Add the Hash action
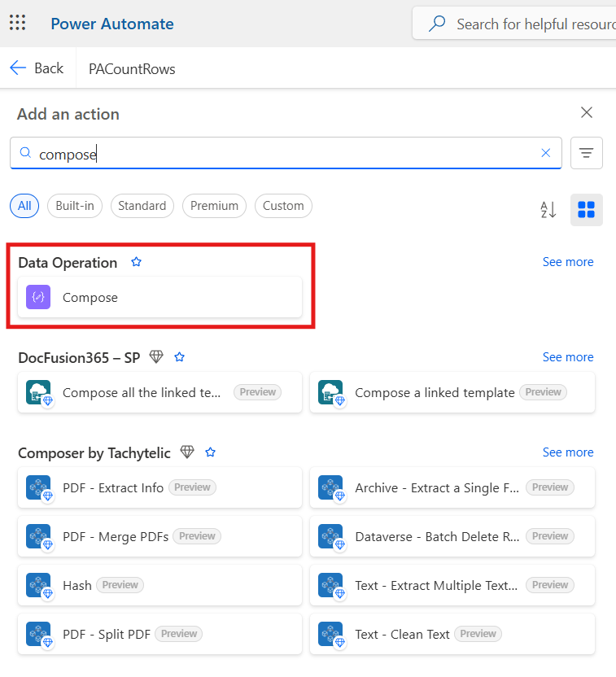Screen dimensions: 616x677 tap(159, 585)
